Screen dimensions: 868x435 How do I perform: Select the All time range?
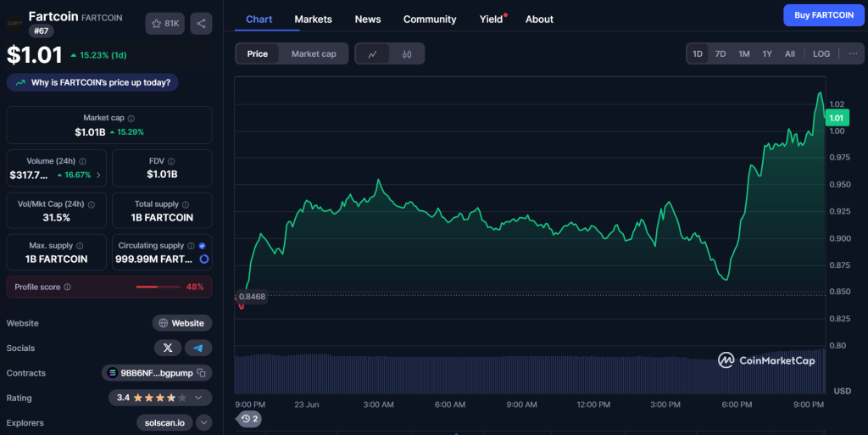(x=790, y=53)
